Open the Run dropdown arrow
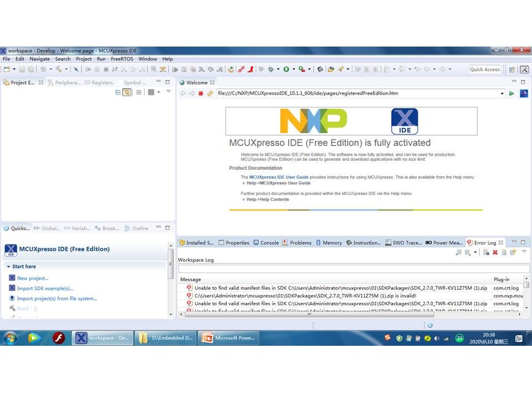This screenshot has height=399, width=532. pos(294,69)
